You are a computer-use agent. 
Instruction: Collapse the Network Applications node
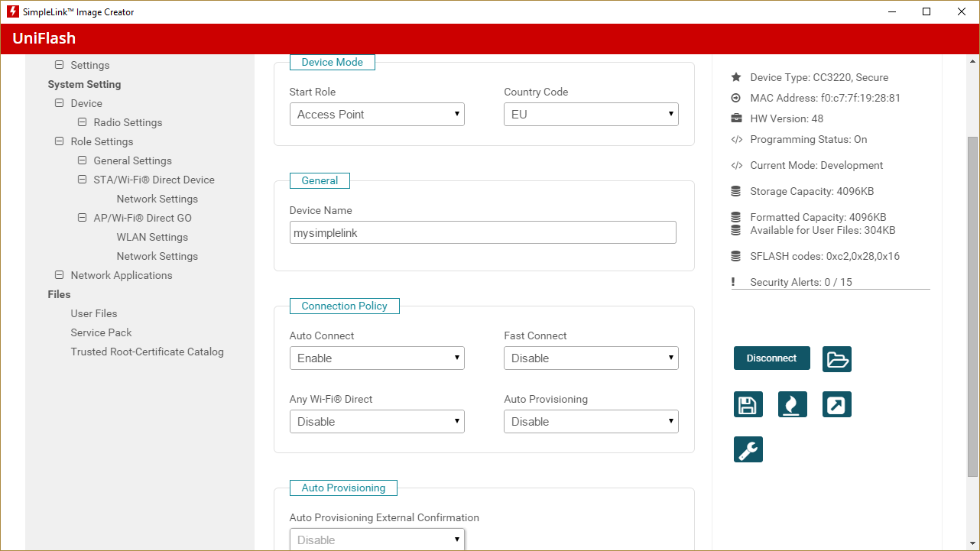[x=59, y=275]
